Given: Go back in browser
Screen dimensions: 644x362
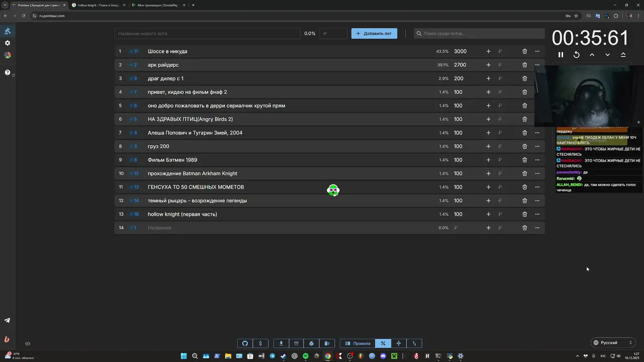Looking at the screenshot, I should point(6,16).
